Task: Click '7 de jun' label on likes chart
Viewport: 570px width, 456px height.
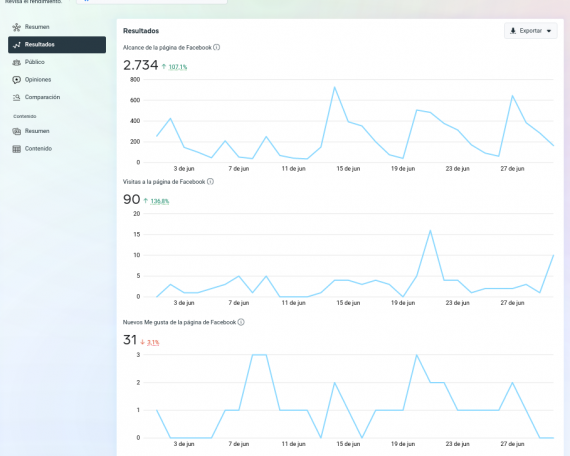Action: coord(239,444)
